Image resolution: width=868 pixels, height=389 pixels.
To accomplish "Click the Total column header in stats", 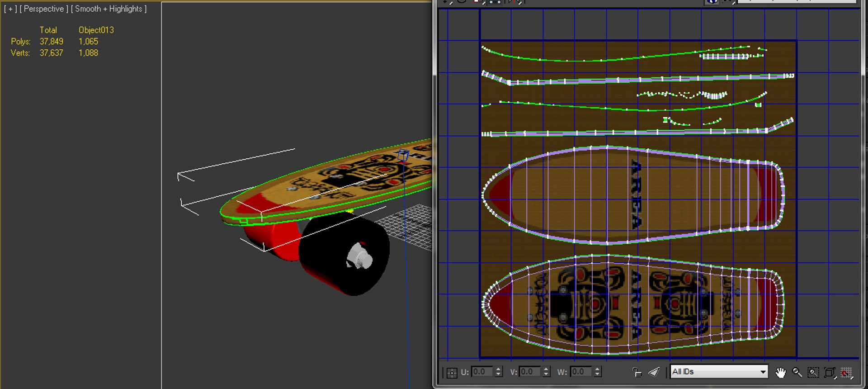I will point(48,30).
